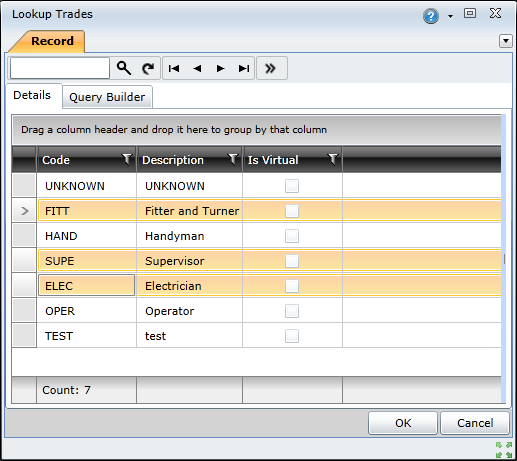Go to first record button
Viewport: 517px width, 461px height.
point(174,68)
